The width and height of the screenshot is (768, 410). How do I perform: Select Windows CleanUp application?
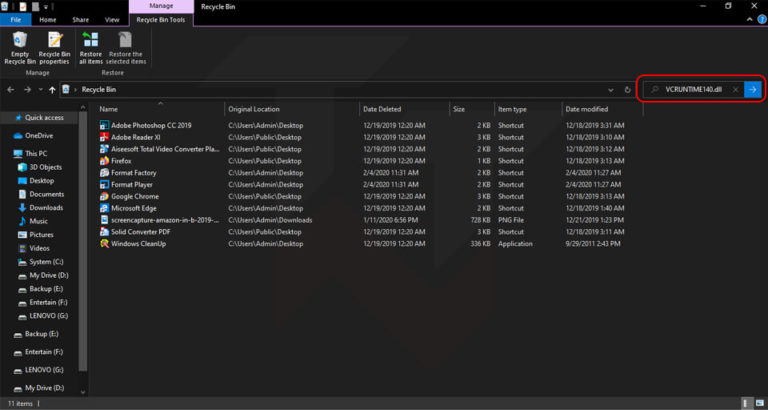(138, 243)
